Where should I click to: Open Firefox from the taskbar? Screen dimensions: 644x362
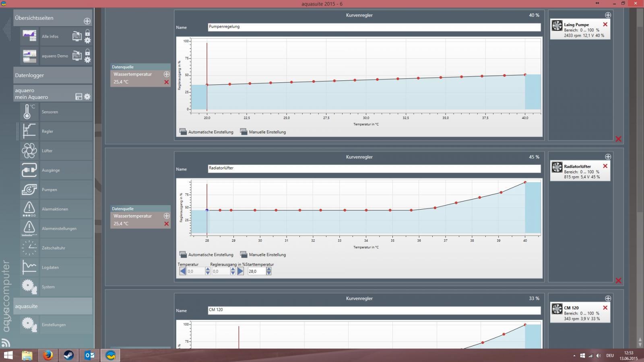tap(48, 356)
